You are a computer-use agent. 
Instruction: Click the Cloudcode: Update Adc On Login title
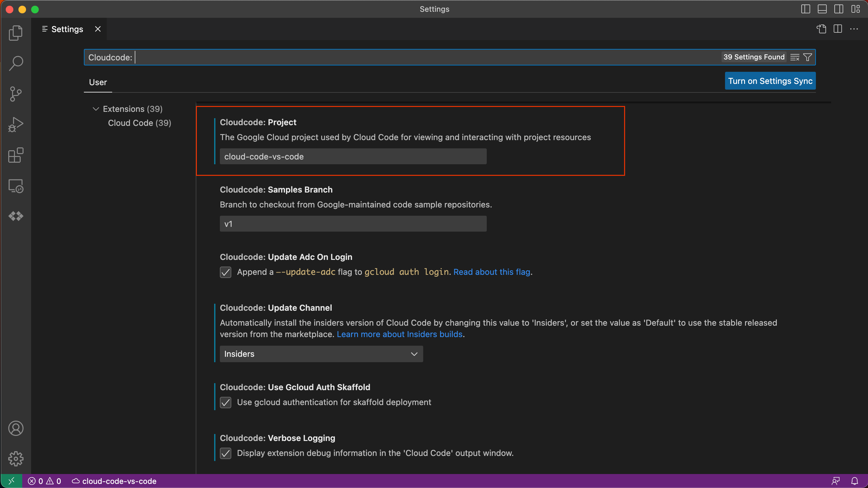[286, 257]
